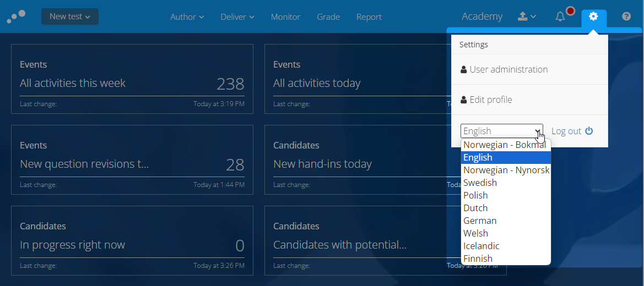Screen dimensions: 644x286
Task: Open the Report section
Action: pos(369,17)
